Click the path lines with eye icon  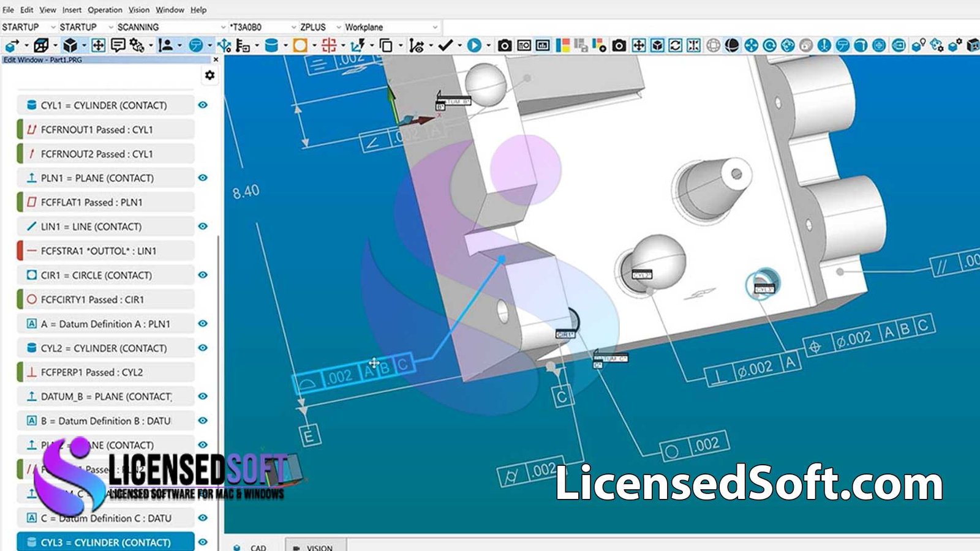pos(416,45)
